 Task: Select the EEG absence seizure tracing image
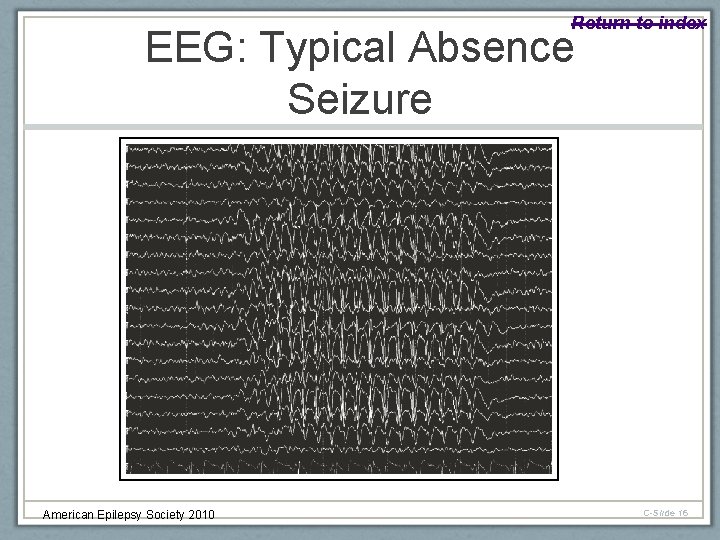click(339, 309)
